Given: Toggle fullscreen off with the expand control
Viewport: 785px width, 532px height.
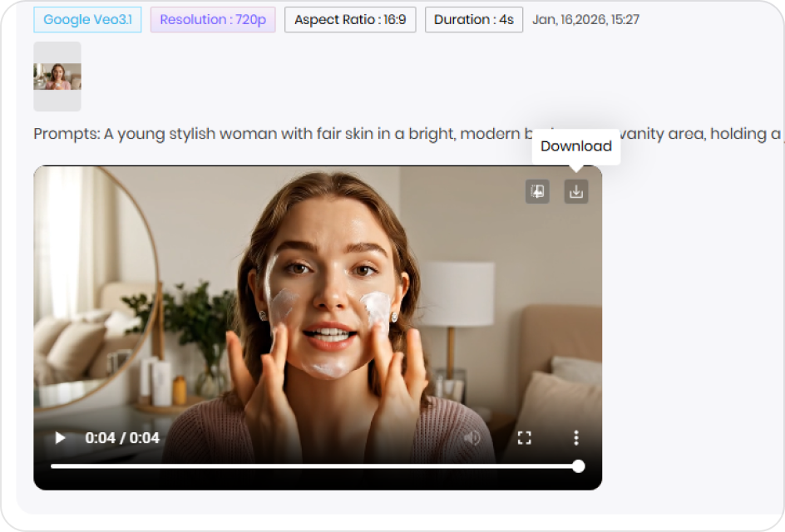Looking at the screenshot, I should [525, 437].
